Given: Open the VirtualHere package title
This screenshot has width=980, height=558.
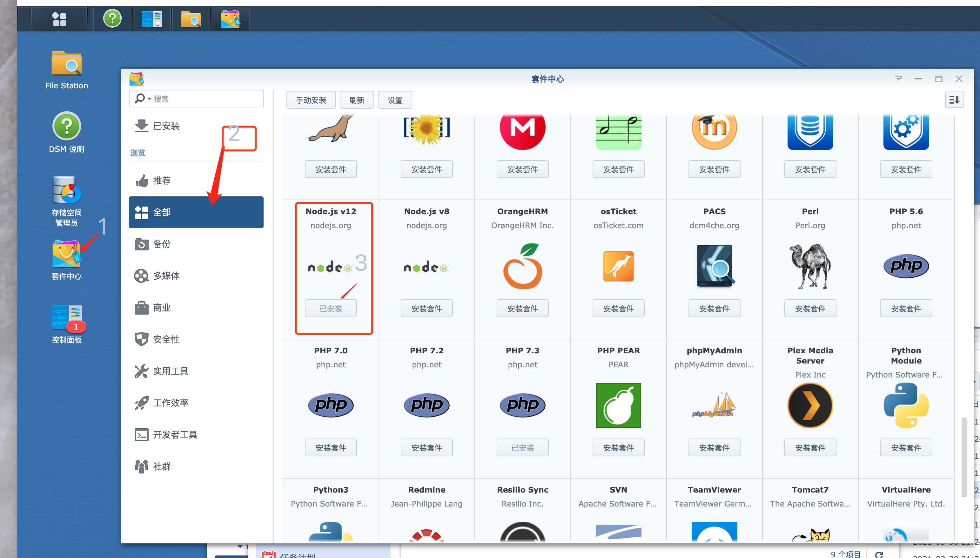Looking at the screenshot, I should pos(906,489).
